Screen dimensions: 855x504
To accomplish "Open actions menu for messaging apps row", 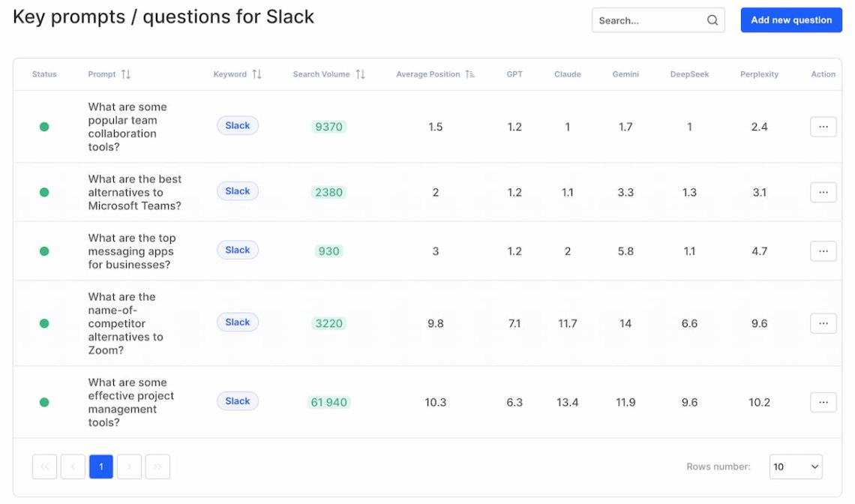I will tap(823, 251).
